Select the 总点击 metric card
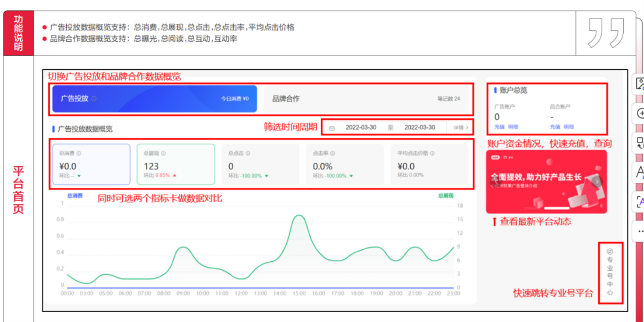 tap(261, 165)
